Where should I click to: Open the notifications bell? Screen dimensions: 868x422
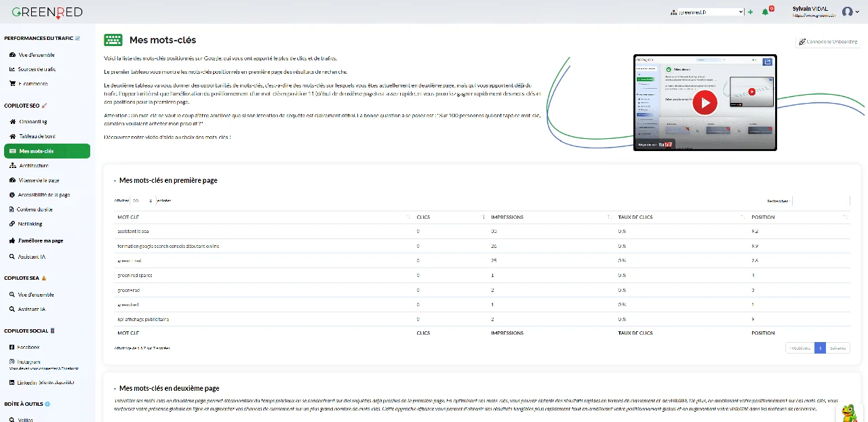[x=766, y=12]
